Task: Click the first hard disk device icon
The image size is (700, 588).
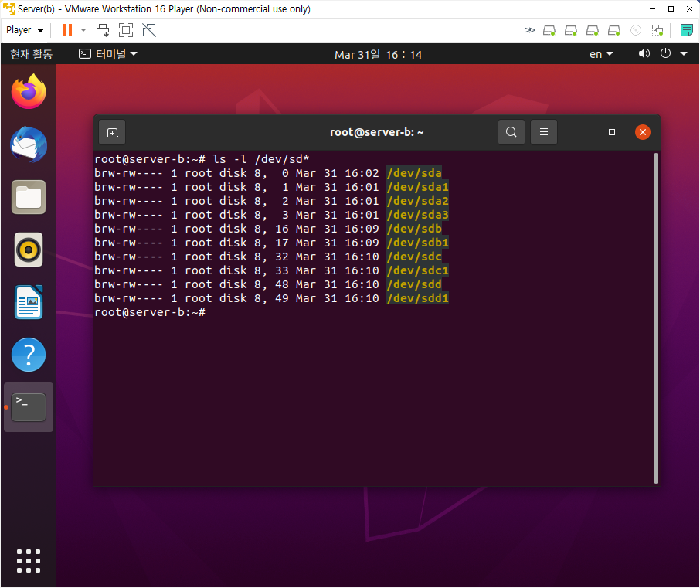Action: click(549, 30)
